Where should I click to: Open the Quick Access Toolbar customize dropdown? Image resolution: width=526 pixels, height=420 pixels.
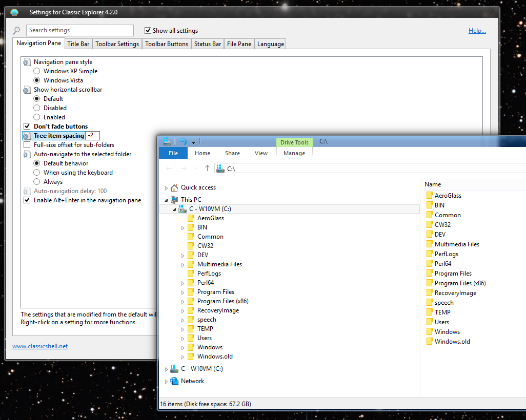(194, 142)
